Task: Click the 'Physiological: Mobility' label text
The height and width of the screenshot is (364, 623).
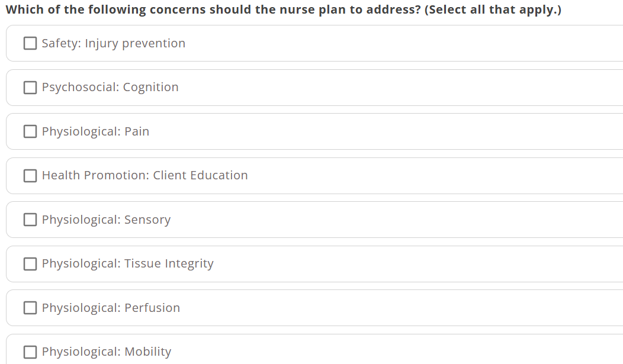Action: [x=106, y=352]
